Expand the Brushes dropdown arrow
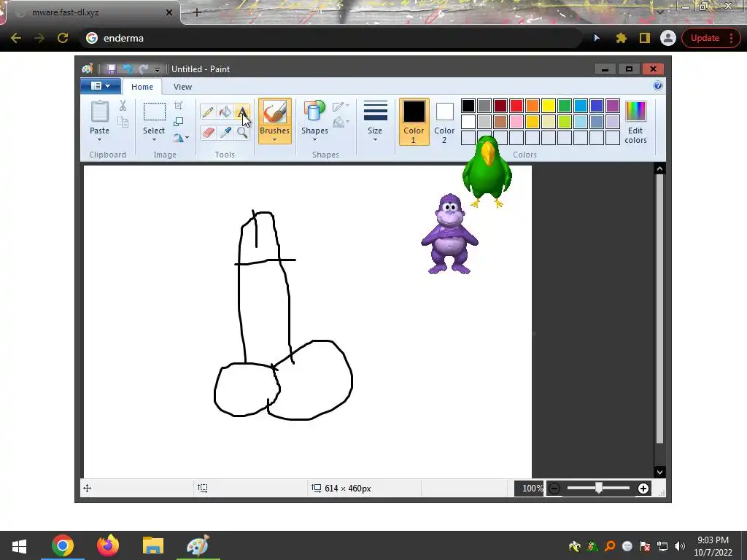 (275, 139)
